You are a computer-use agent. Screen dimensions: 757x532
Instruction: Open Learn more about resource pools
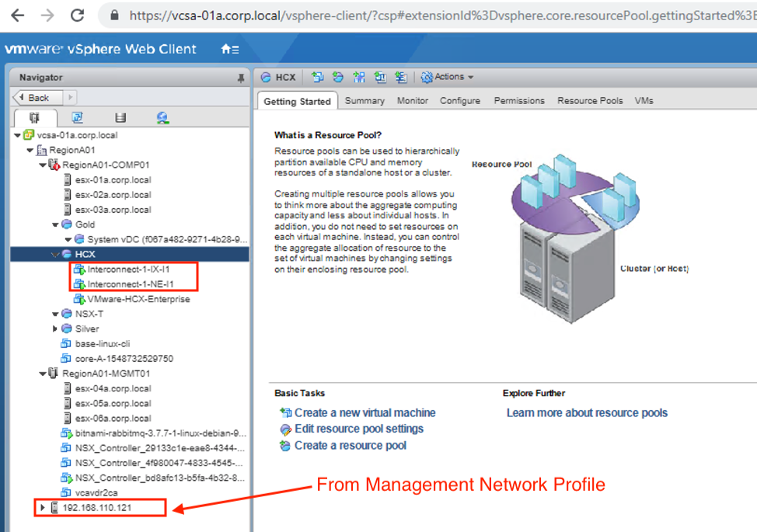(x=587, y=413)
